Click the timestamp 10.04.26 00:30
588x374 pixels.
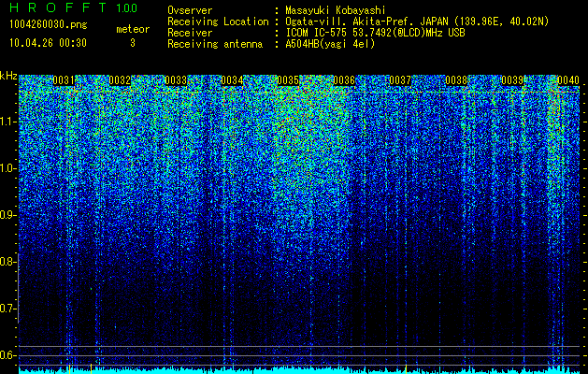click(x=48, y=43)
